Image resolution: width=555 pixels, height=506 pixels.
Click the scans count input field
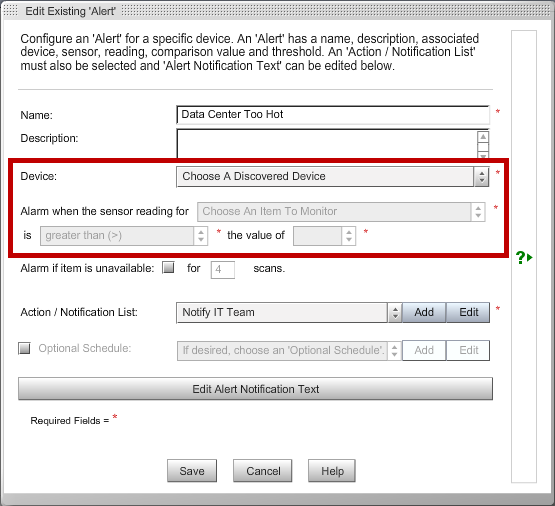click(x=223, y=270)
